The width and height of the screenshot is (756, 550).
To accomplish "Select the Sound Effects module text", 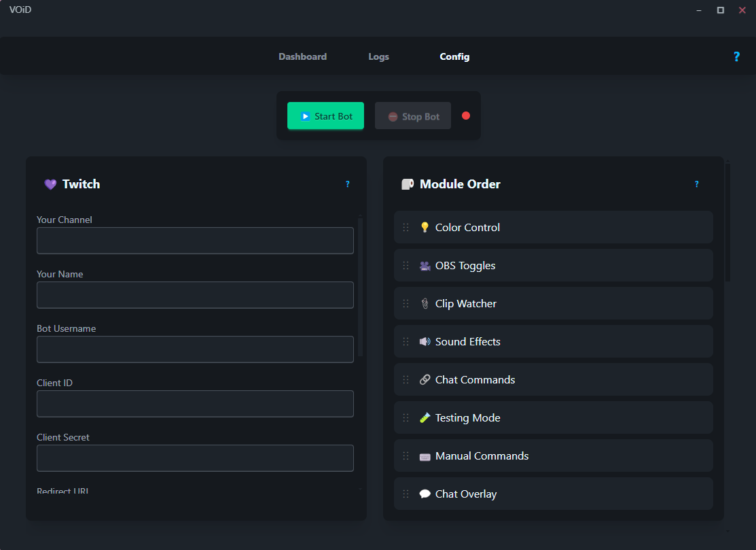I will pos(468,341).
